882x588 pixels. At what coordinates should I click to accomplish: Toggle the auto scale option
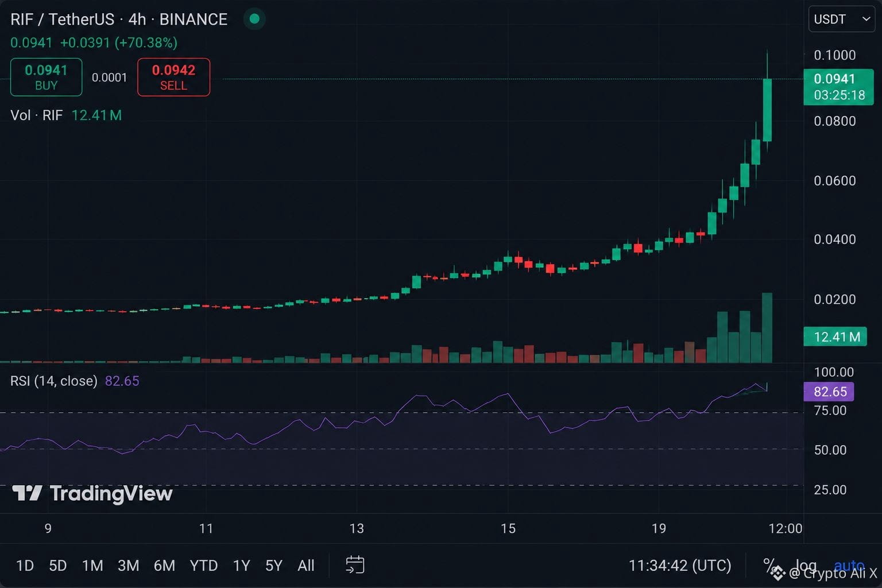coord(849,565)
